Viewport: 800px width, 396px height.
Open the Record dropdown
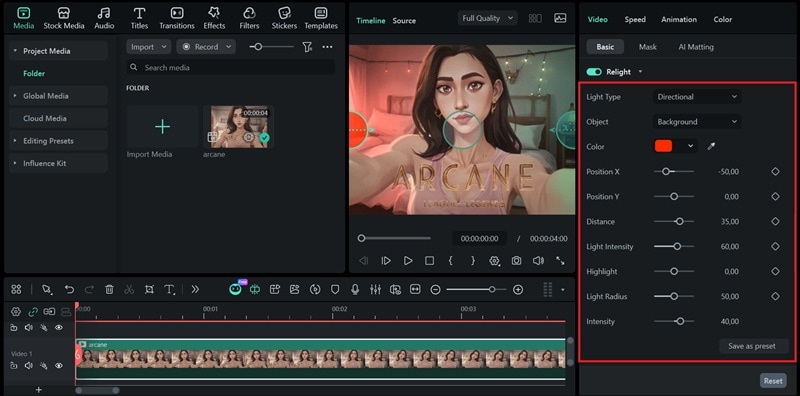click(x=206, y=47)
